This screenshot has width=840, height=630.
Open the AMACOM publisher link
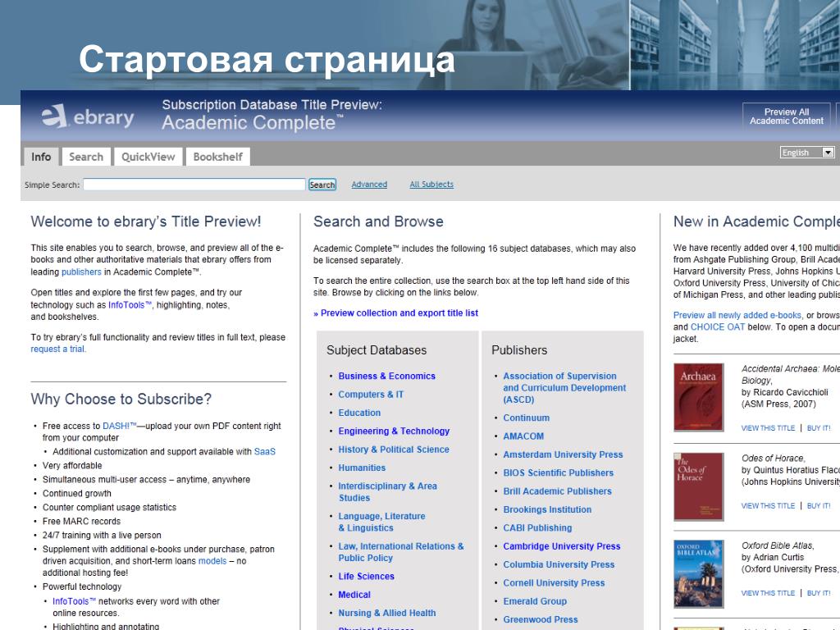point(523,436)
